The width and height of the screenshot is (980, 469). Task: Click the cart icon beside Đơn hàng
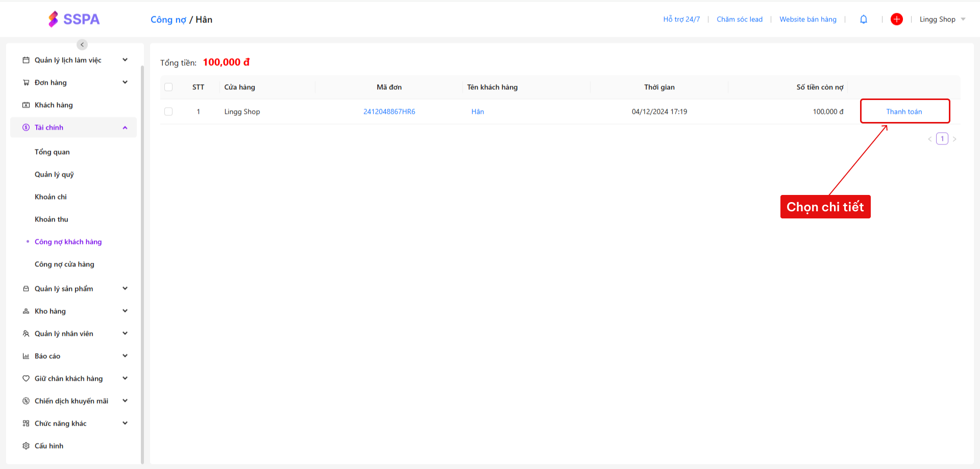[x=26, y=82]
